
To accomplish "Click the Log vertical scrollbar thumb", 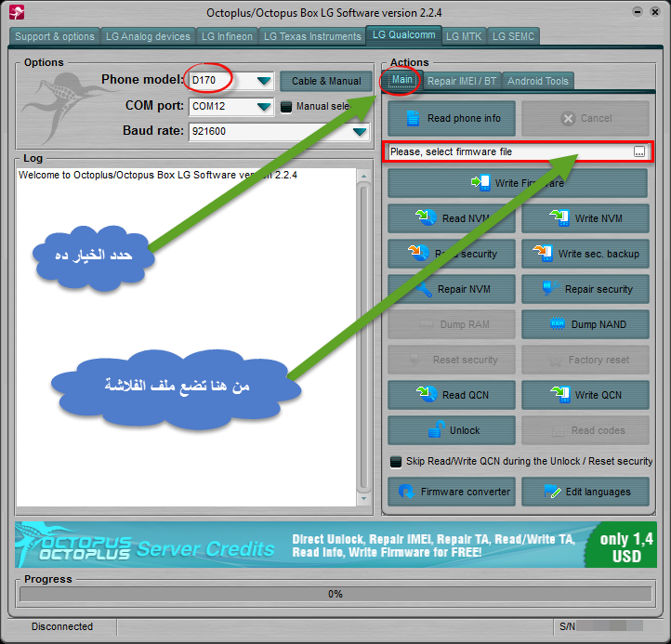I will click(x=363, y=336).
